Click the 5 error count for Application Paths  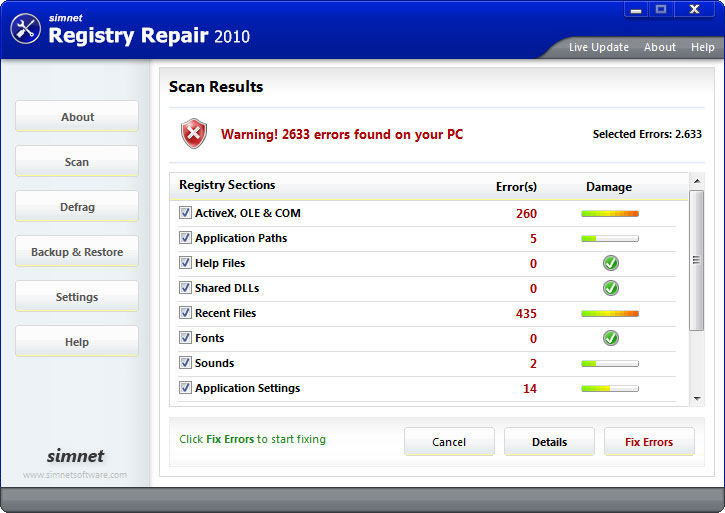click(x=533, y=239)
